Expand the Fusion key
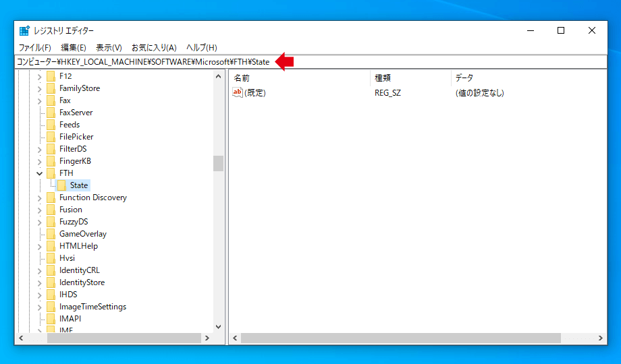 click(x=39, y=210)
